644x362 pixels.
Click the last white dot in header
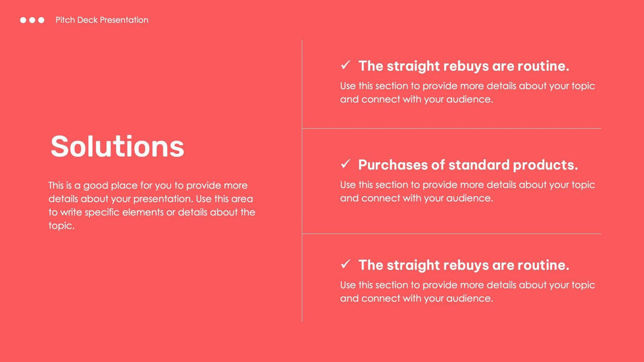tap(41, 20)
